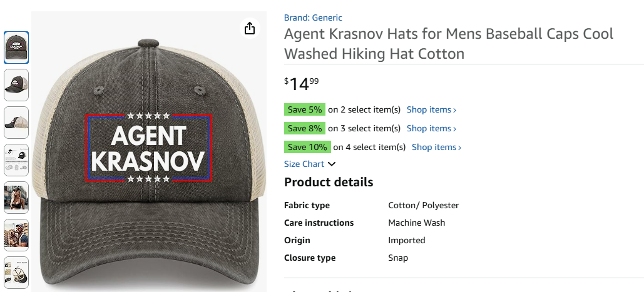Shop items for Save 5% offer

431,109
